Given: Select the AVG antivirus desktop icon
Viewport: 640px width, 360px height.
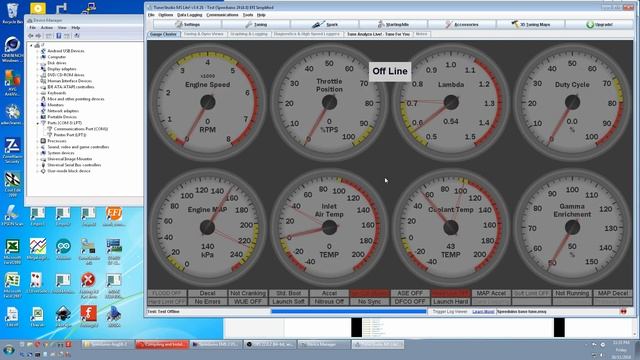Looking at the screenshot, I should pos(12,83).
